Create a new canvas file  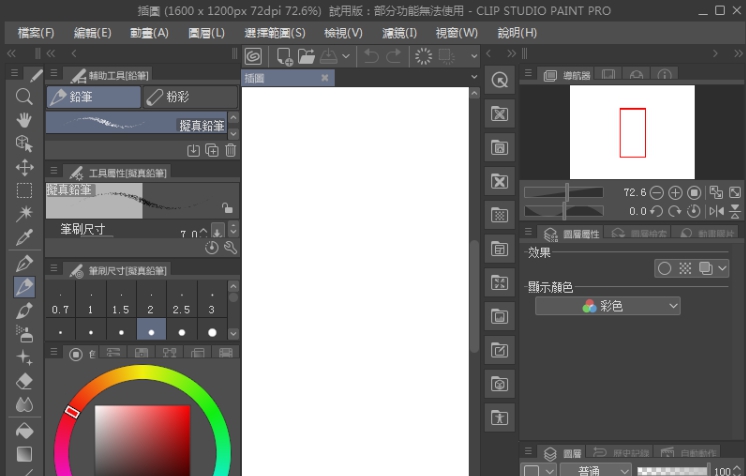pos(284,57)
